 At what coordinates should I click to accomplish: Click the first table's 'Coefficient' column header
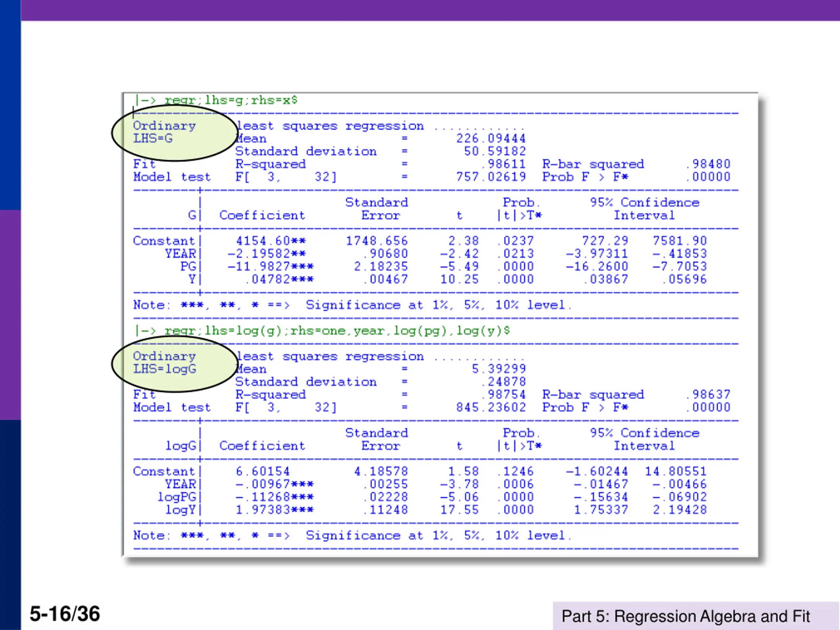pos(262,215)
